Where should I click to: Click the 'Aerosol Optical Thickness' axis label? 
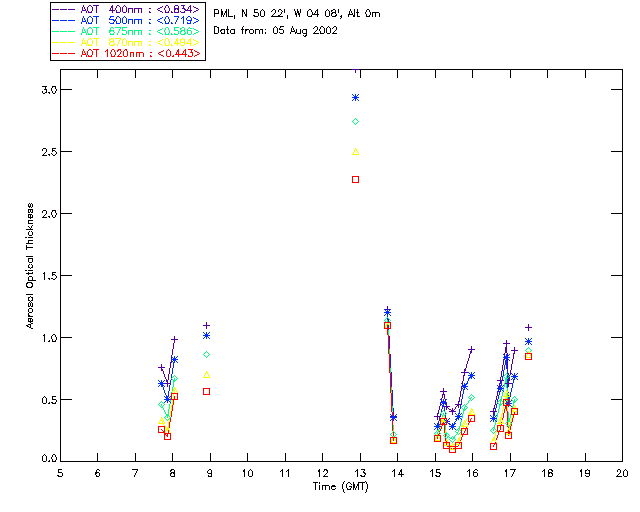[x=30, y=266]
